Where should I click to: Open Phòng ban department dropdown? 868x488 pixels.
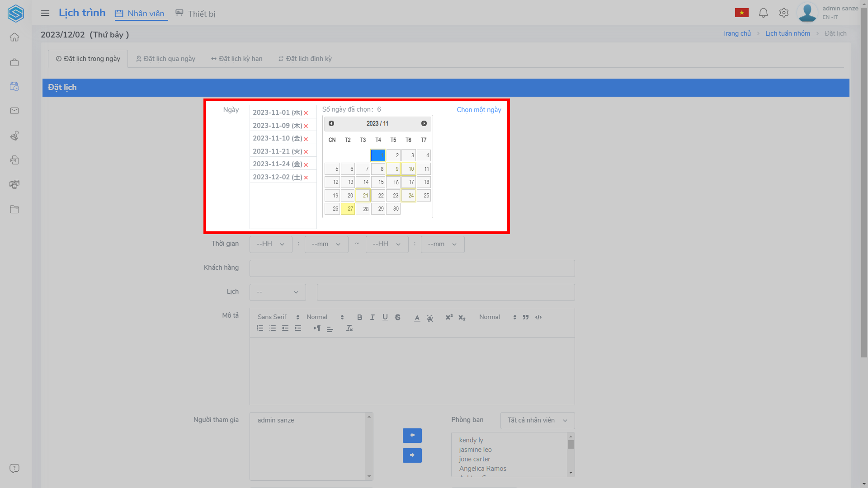[538, 420]
